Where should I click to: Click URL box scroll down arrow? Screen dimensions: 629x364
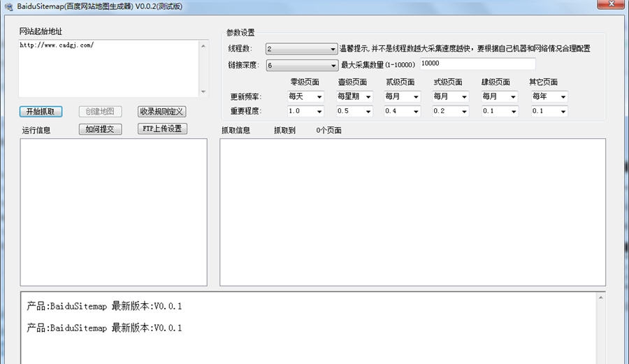tap(203, 92)
